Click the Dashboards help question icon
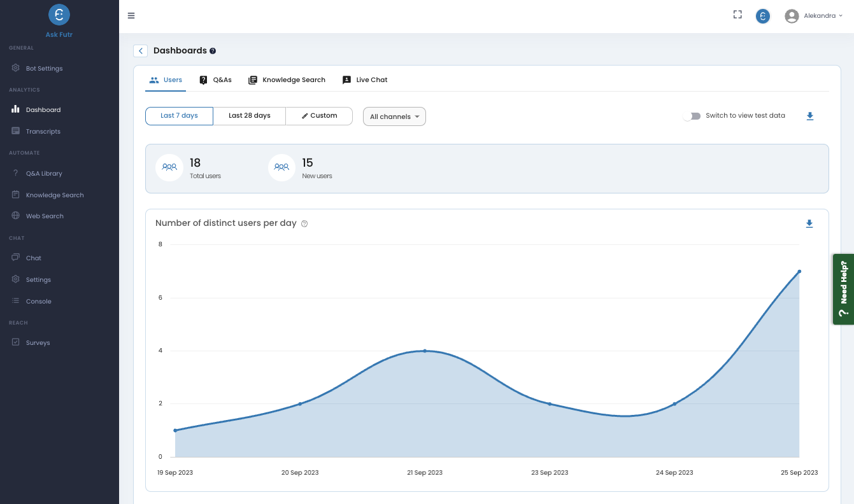 pyautogui.click(x=213, y=51)
